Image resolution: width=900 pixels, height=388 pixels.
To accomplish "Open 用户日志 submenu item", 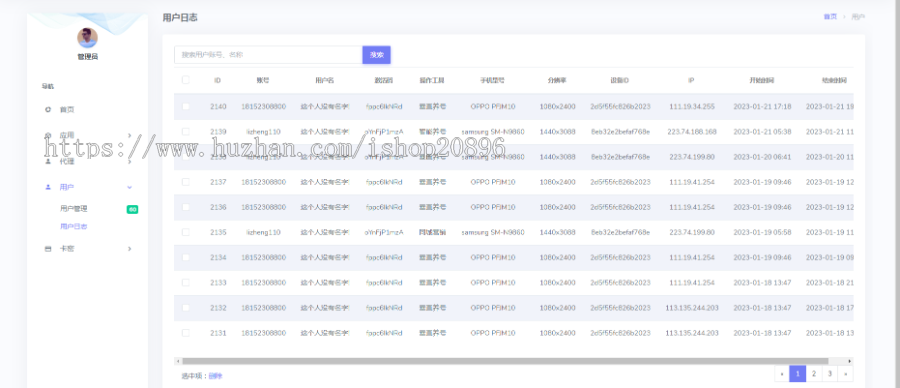I will coord(73,227).
